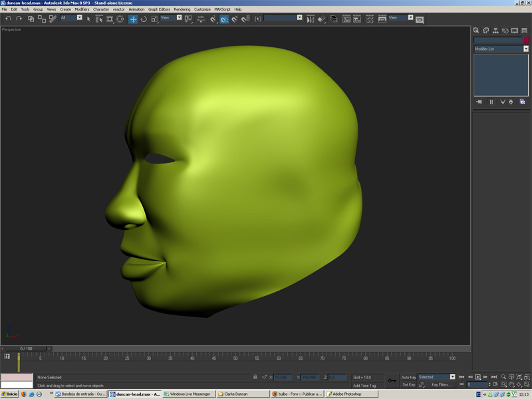Open Key Filters dialog
Screen dimensions: 532x399
(x=440, y=384)
